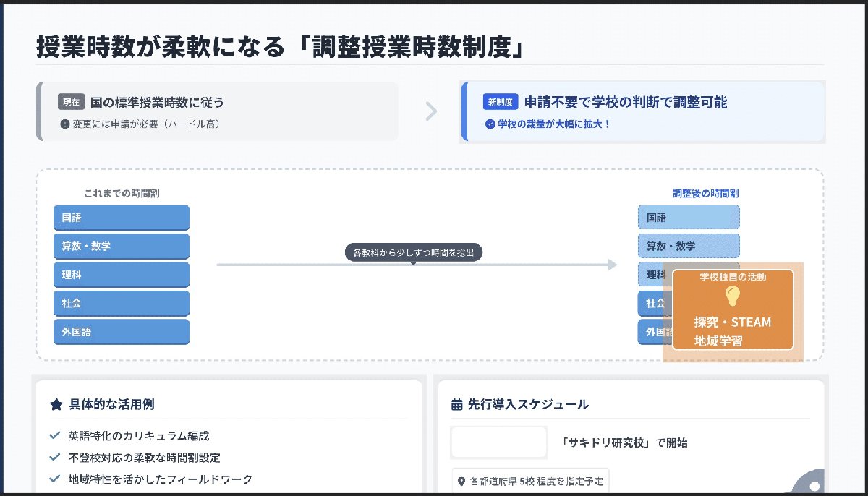The height and width of the screenshot is (496, 868).
Task: Click the checkmark beside 地域特性を活かしたフィールドワーク
Action: tap(54, 479)
